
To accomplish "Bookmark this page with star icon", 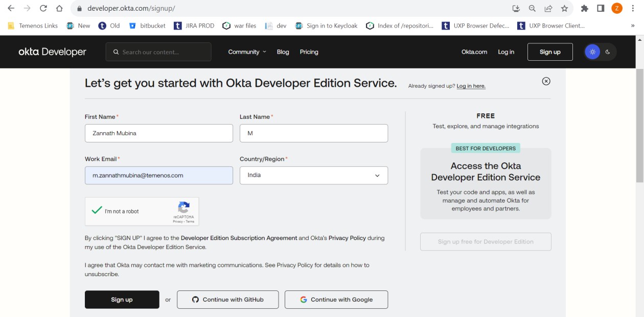I will tap(564, 8).
